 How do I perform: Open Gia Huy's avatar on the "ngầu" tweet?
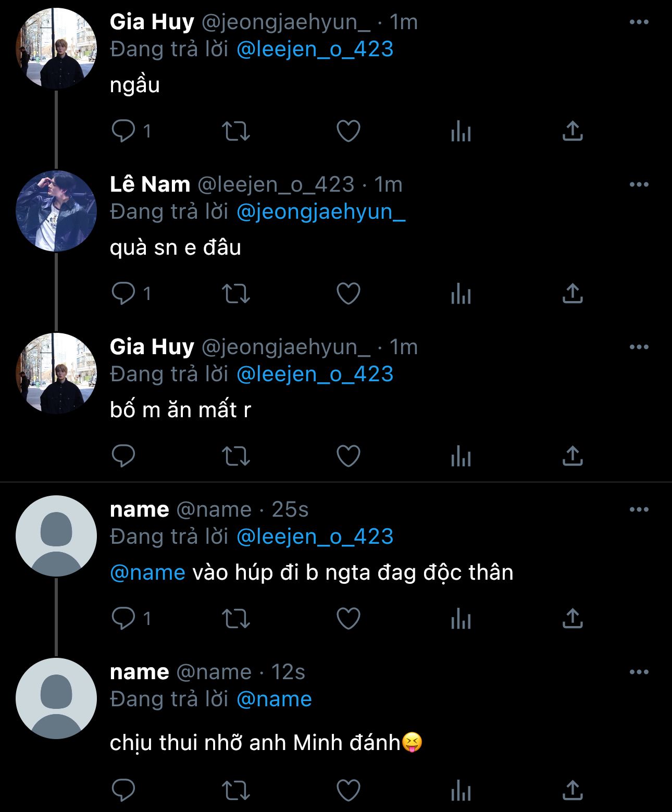[x=56, y=48]
